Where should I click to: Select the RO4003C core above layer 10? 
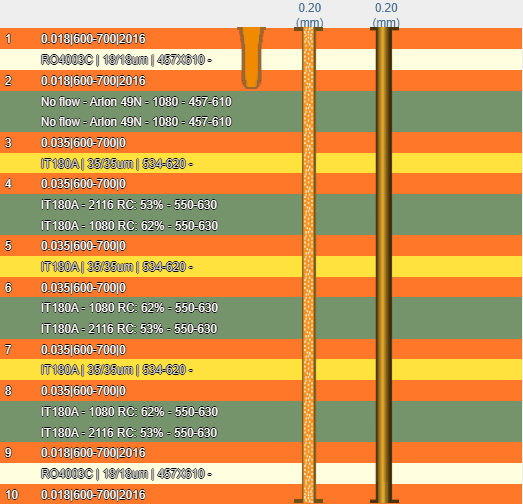point(261,473)
